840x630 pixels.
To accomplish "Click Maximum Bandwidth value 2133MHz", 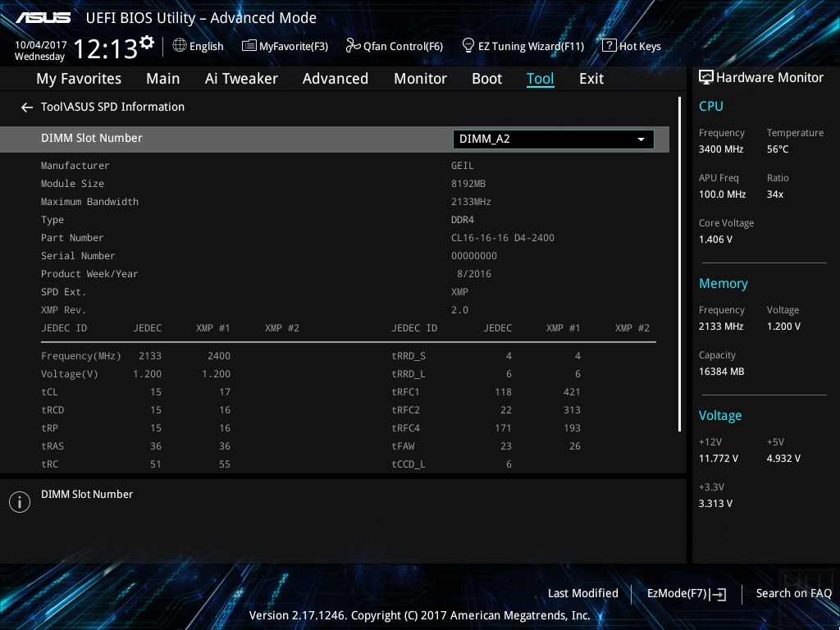I will click(x=471, y=202).
